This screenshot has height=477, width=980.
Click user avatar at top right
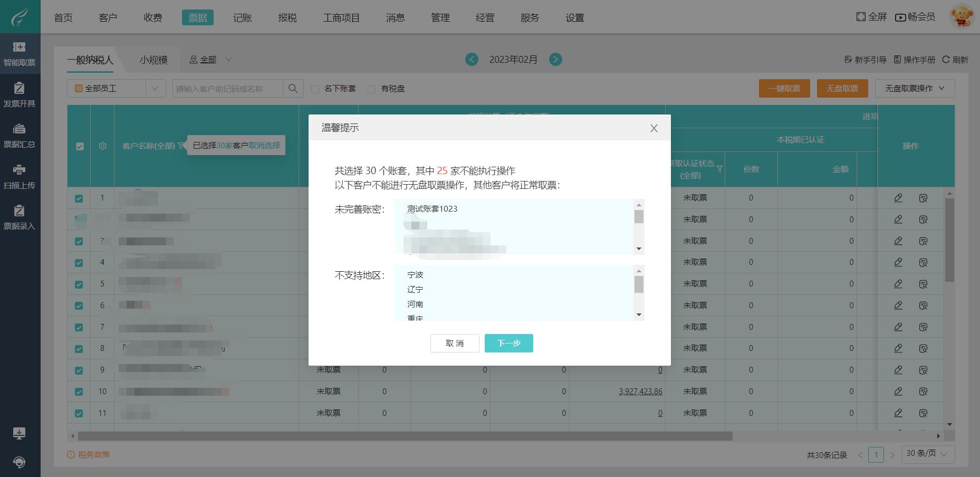pyautogui.click(x=962, y=17)
